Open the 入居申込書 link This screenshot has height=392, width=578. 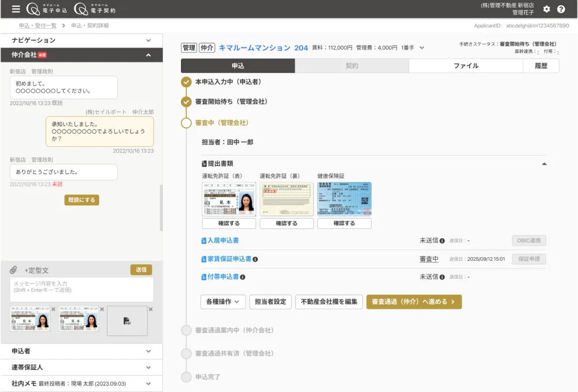pyautogui.click(x=223, y=241)
